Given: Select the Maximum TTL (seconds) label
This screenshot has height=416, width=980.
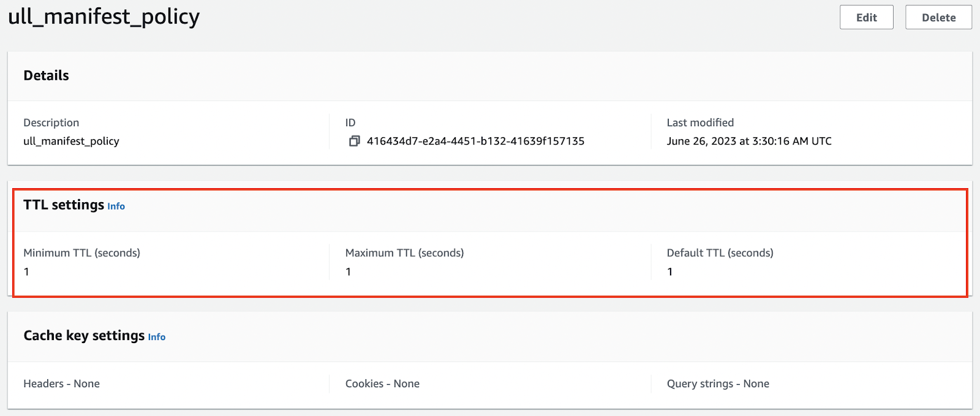Looking at the screenshot, I should [x=404, y=252].
